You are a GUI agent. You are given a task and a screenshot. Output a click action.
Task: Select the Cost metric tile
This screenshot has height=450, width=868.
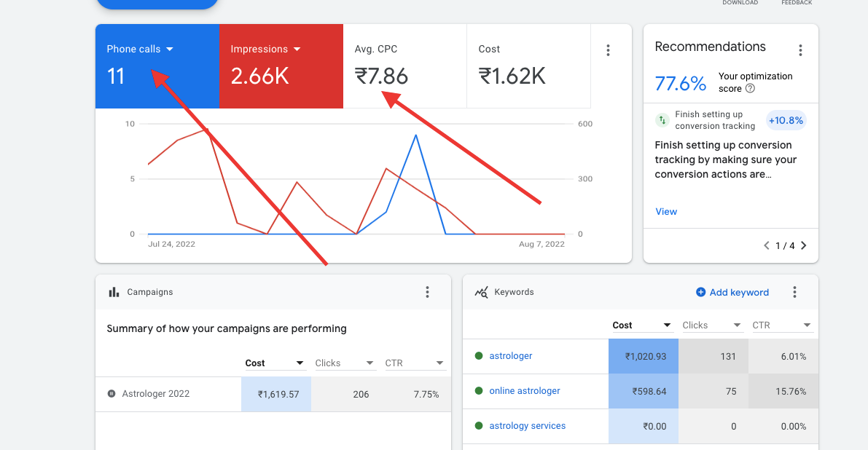(528, 66)
